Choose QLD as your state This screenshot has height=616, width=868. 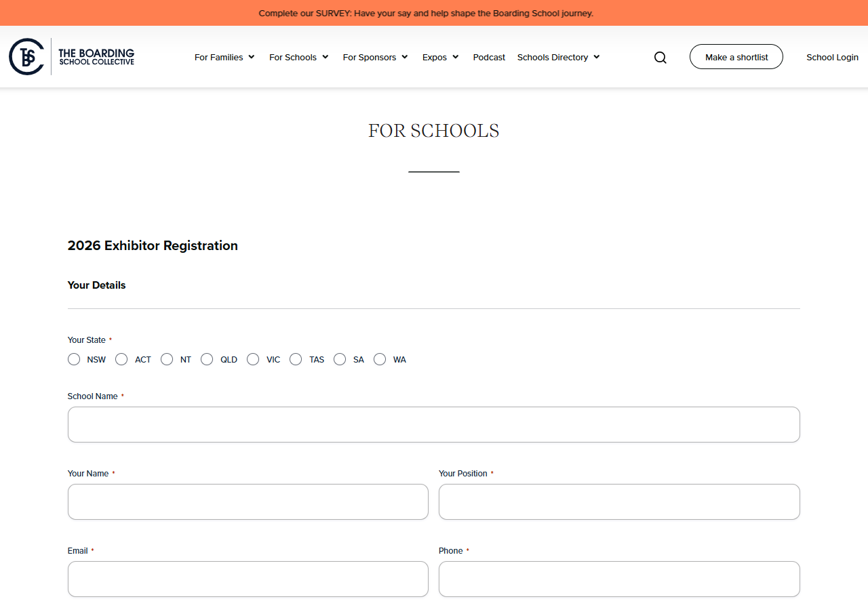(207, 359)
